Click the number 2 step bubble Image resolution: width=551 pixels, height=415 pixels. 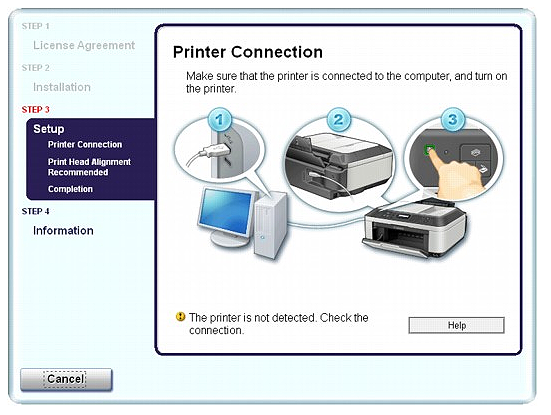[339, 120]
